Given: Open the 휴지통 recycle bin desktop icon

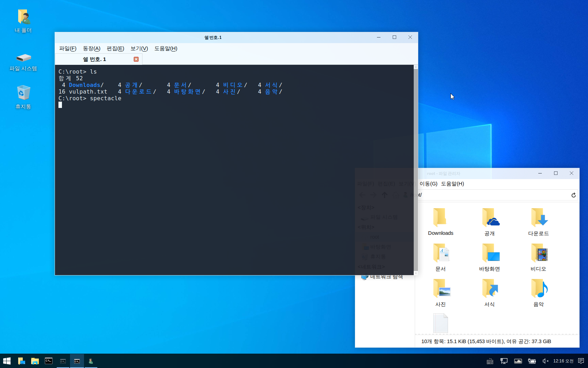Looking at the screenshot, I should [23, 97].
